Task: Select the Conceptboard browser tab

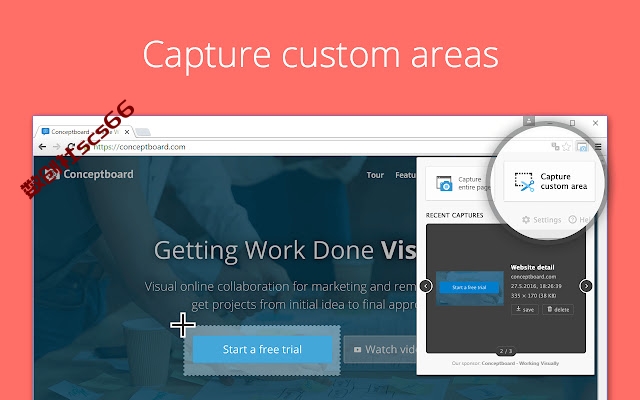Action: pos(85,131)
